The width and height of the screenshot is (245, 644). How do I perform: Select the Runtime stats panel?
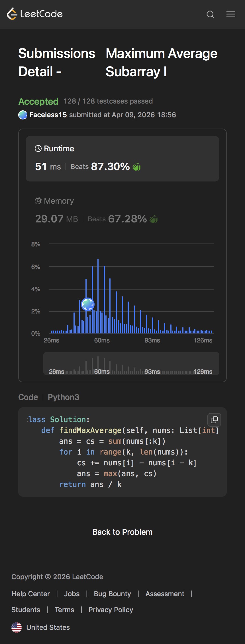pyautogui.click(x=122, y=158)
